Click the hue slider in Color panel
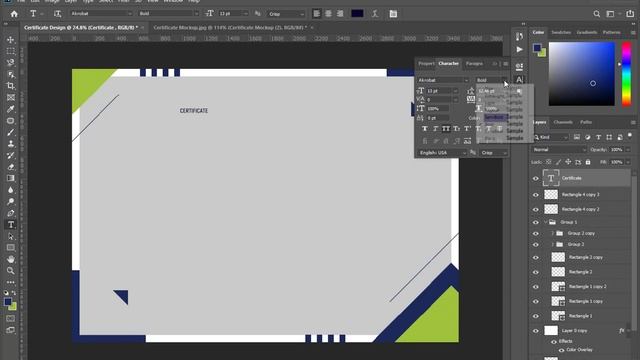The height and width of the screenshot is (360, 640). 627,74
